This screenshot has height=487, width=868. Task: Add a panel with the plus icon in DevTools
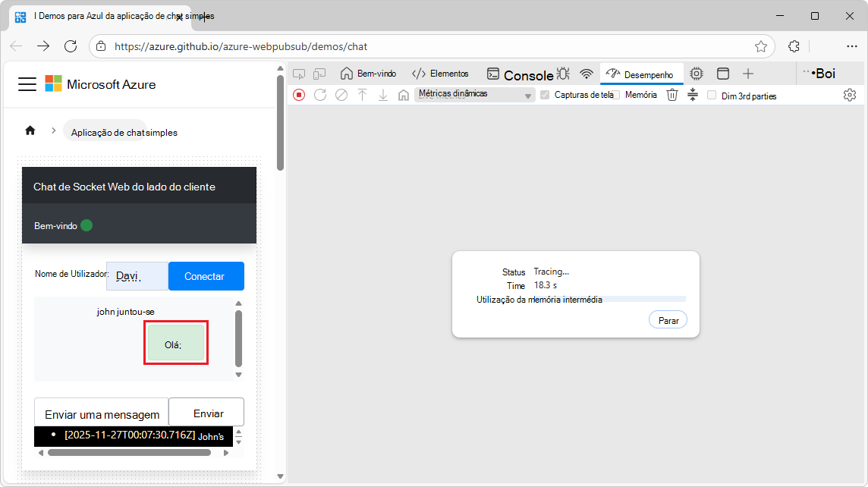pyautogui.click(x=748, y=74)
